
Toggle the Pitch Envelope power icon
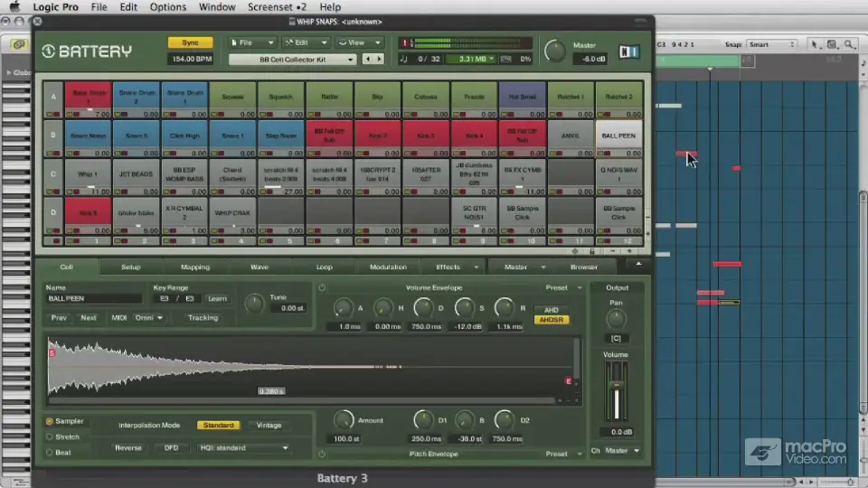tap(322, 454)
